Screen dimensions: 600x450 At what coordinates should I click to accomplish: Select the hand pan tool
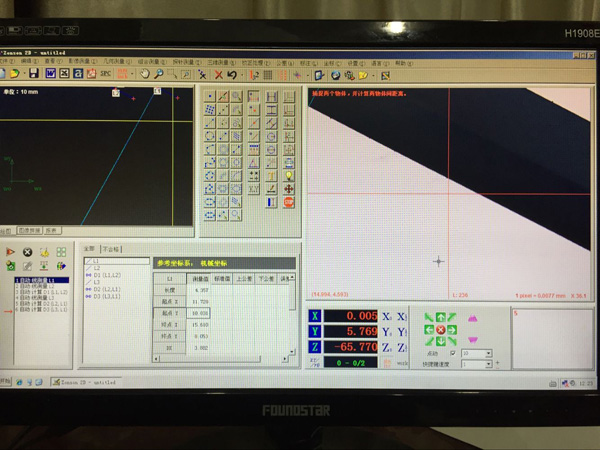pyautogui.click(x=145, y=74)
